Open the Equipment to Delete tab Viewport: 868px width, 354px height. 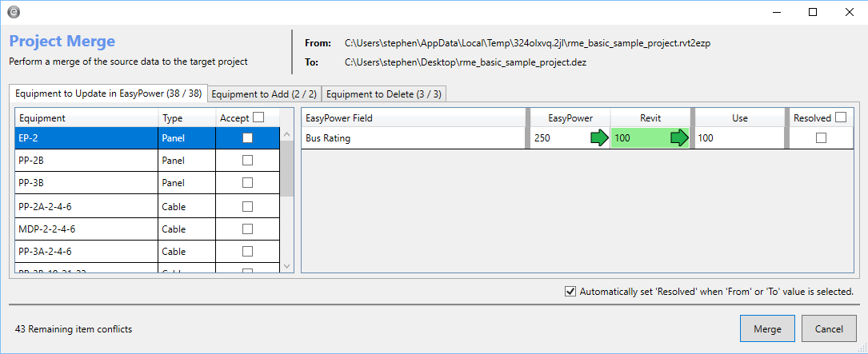point(383,93)
